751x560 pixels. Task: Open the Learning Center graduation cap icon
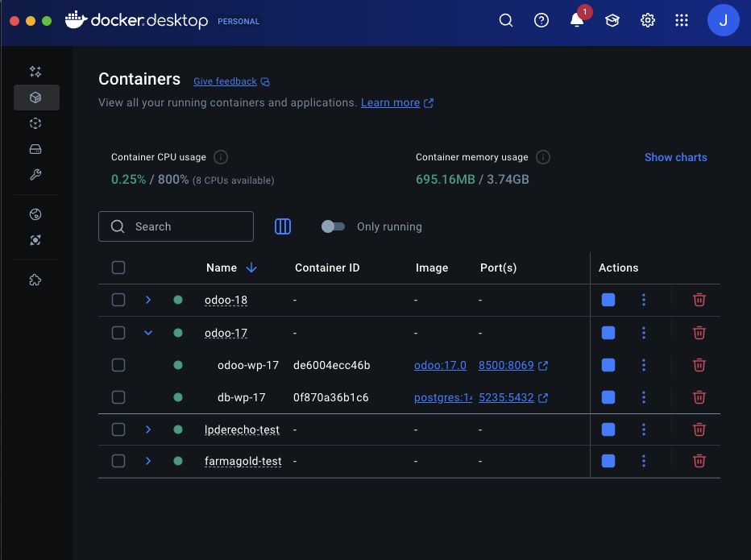click(612, 20)
